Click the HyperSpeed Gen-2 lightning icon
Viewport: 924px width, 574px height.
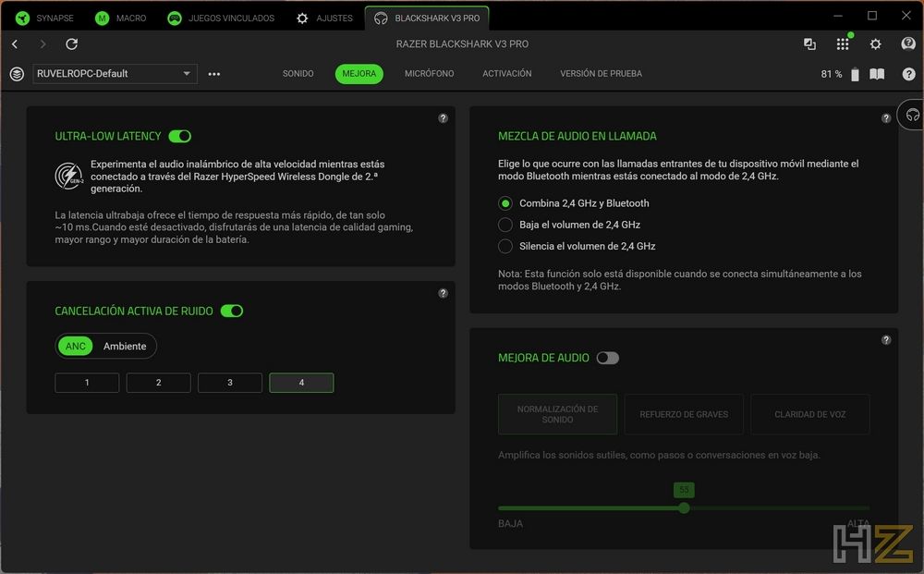point(69,176)
